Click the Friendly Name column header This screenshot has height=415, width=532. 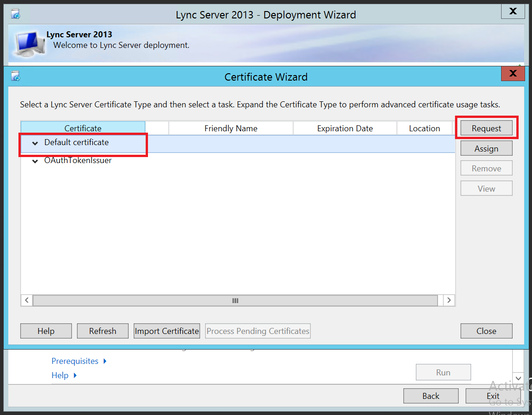pos(231,128)
